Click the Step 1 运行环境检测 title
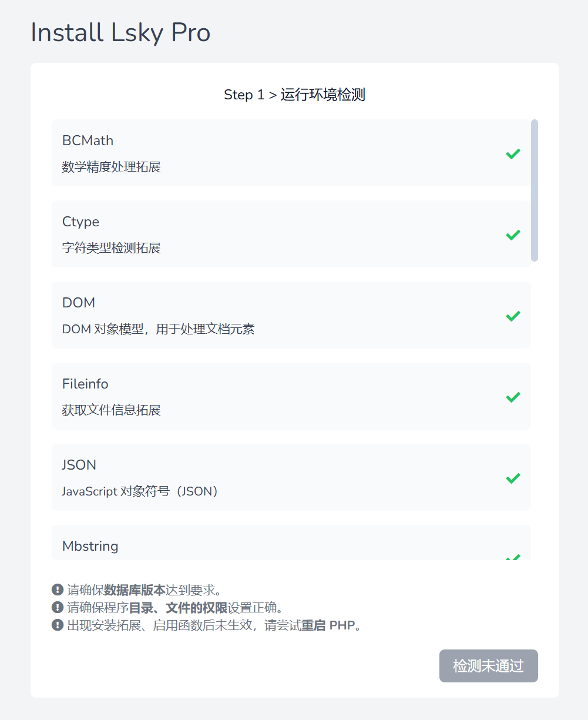This screenshot has height=720, width=588. click(x=295, y=95)
